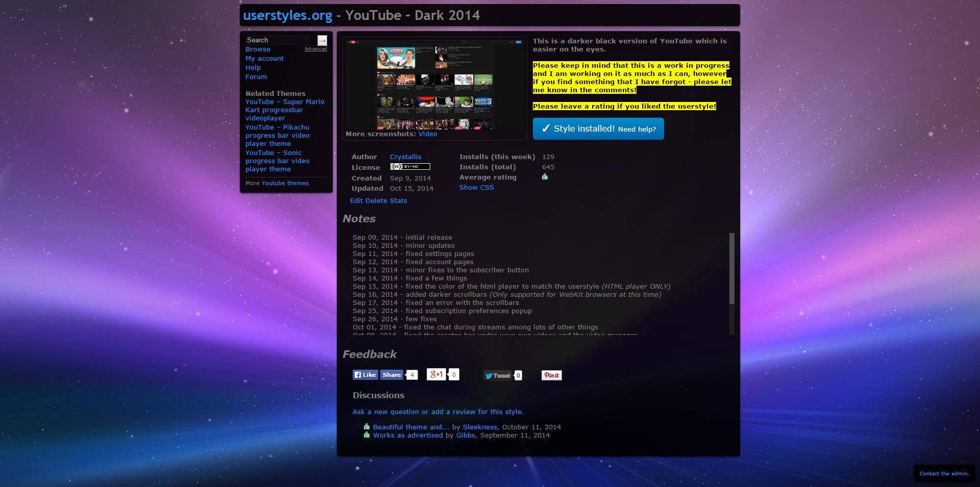Click the Delete style link

tap(377, 201)
